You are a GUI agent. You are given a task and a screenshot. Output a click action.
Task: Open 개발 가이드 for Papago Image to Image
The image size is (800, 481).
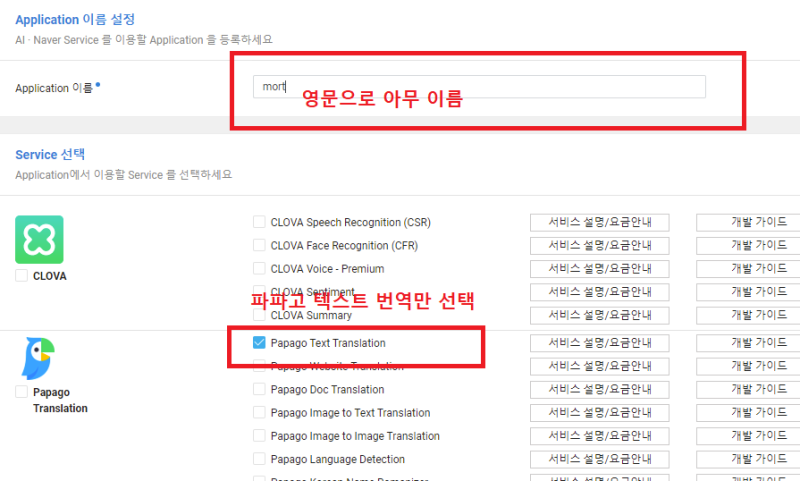point(748,436)
